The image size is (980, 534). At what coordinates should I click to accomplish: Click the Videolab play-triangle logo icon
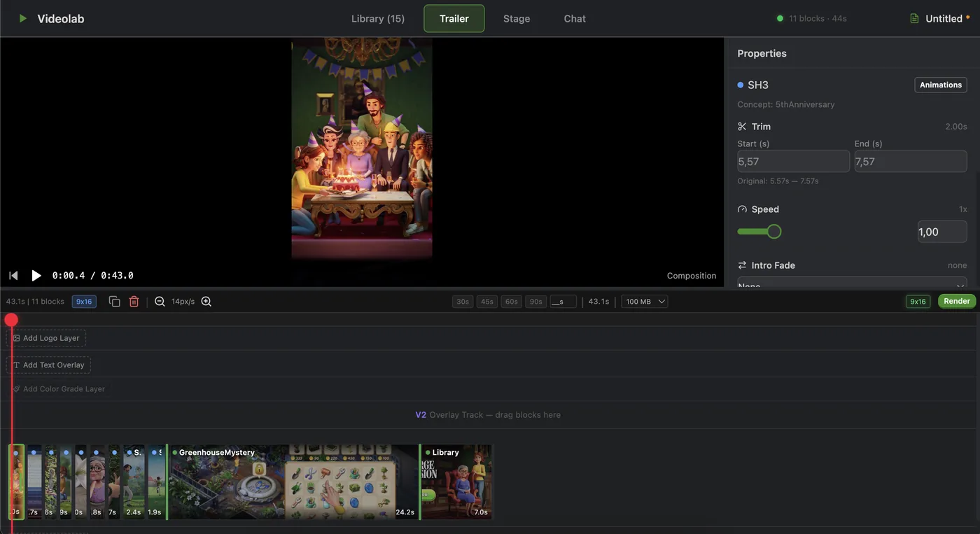click(x=23, y=19)
